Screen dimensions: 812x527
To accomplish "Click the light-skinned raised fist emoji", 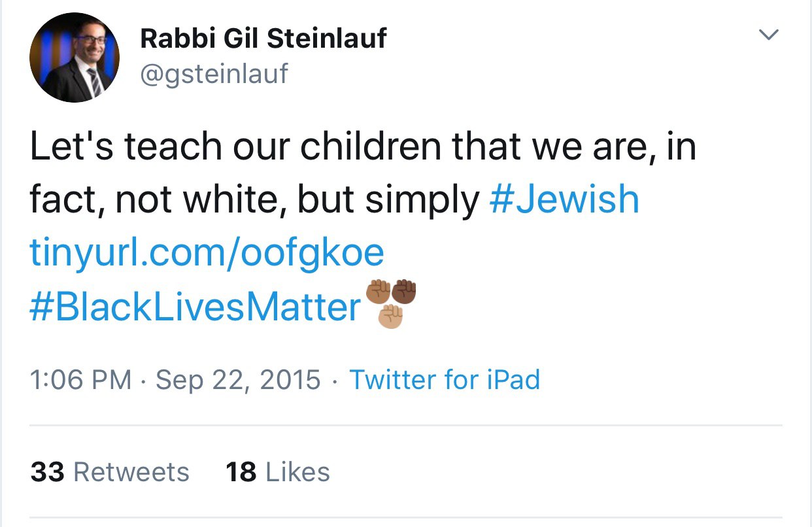I will [x=391, y=317].
